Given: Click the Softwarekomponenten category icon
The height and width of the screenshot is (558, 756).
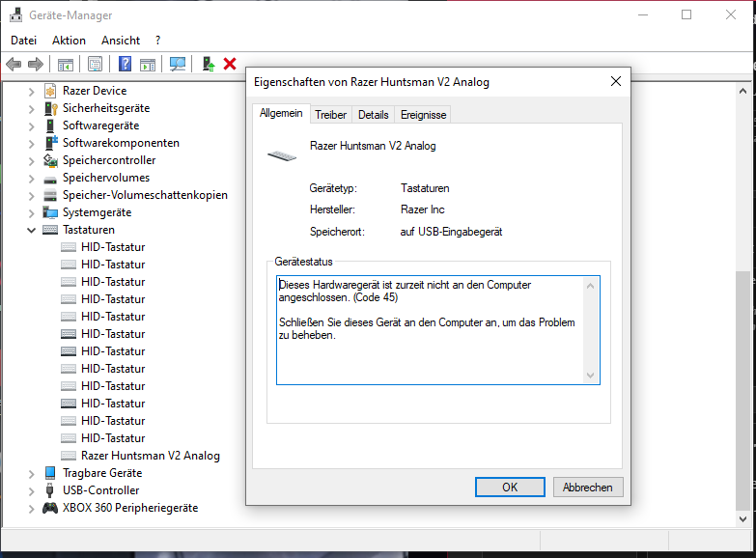Looking at the screenshot, I should 50,143.
